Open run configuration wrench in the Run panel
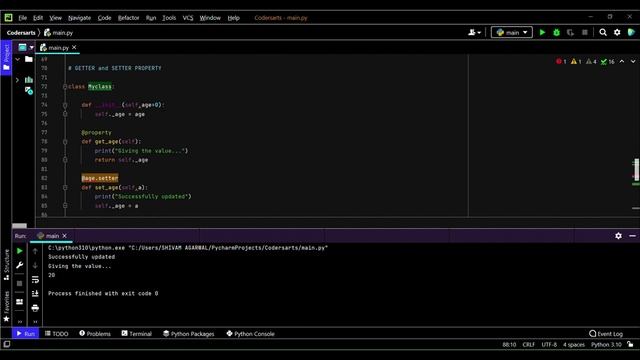 coord(19,265)
